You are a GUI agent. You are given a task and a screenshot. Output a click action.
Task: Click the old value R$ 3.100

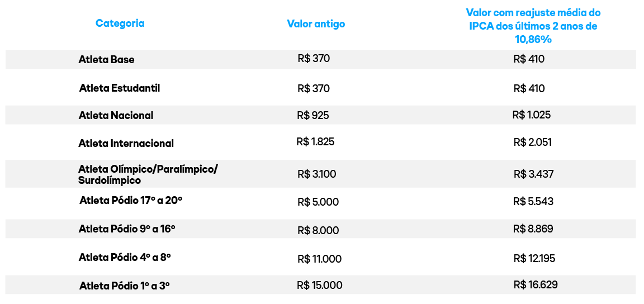[316, 174]
